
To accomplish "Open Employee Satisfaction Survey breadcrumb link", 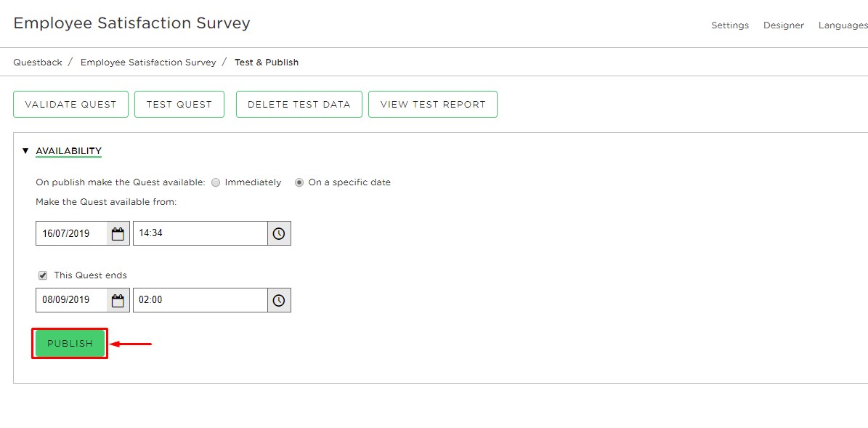I will click(148, 62).
